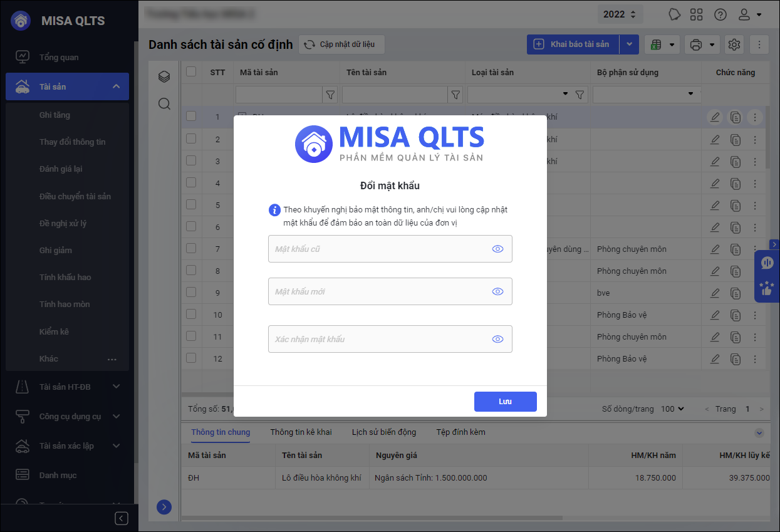The image size is (780, 532).
Task: Click Lưu to save the new password
Action: (x=505, y=402)
